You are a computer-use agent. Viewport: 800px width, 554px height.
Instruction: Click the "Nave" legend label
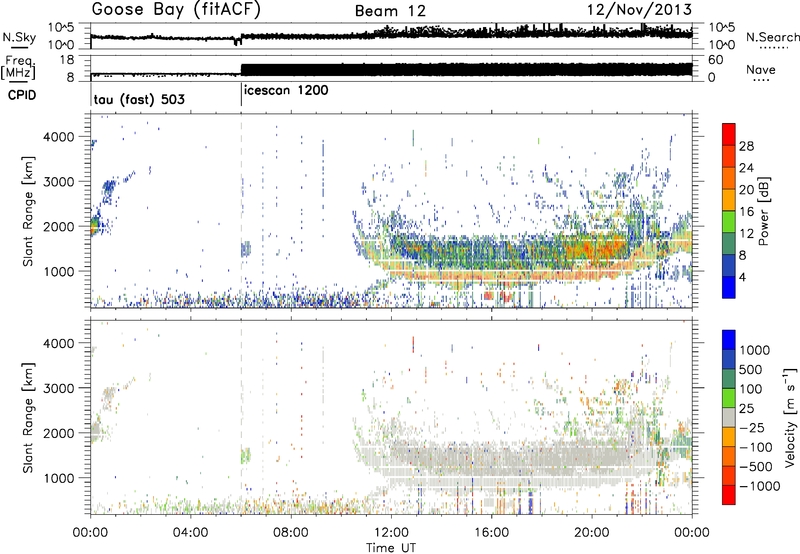click(761, 70)
